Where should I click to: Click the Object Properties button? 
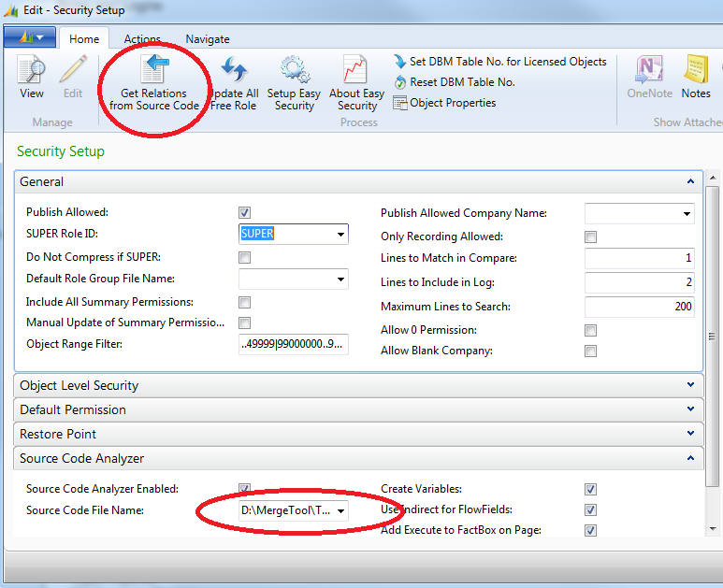point(452,103)
